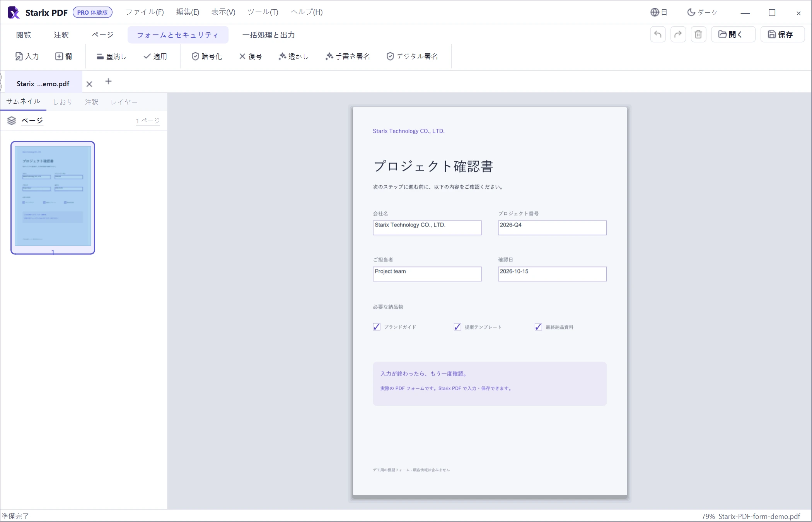Select the フォームとセキュリティ ribbon tab

click(x=178, y=35)
